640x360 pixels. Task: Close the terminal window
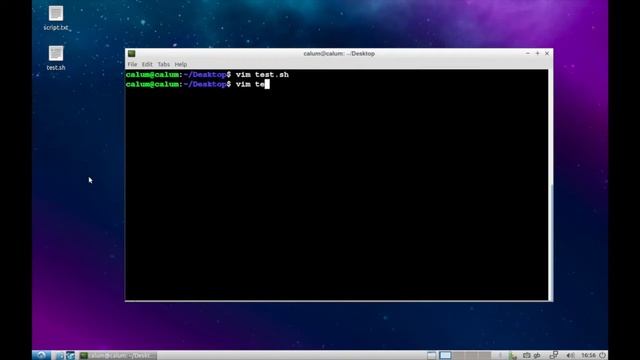[x=547, y=53]
